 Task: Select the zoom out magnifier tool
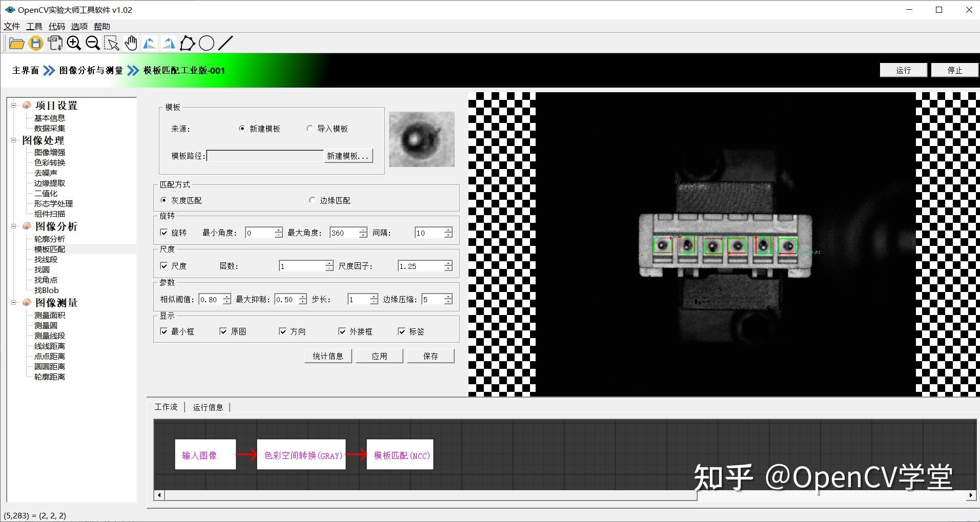(93, 43)
